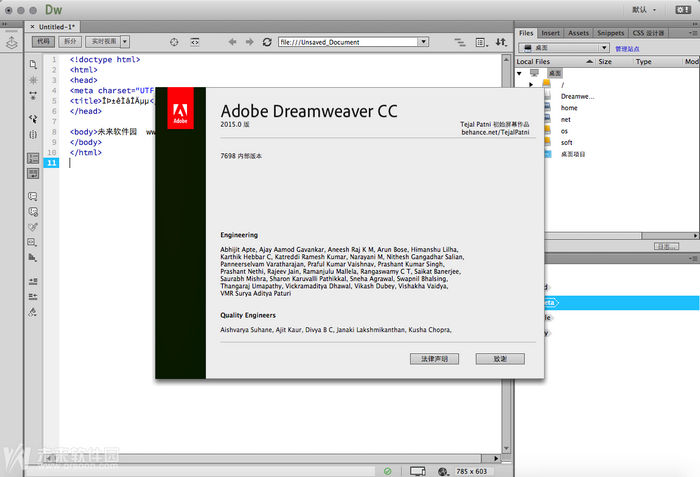Open the Extract panel layers icon
Viewport: 700px width, 477px height.
pyautogui.click(x=11, y=43)
